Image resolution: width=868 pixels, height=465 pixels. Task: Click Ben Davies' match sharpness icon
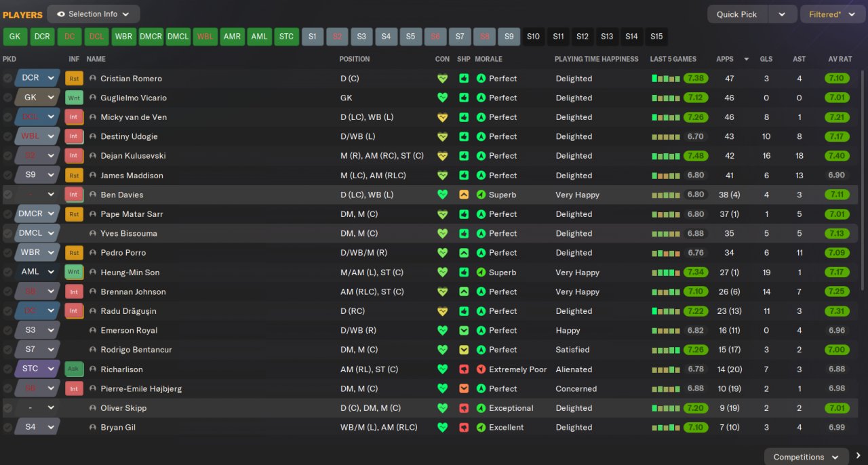[x=464, y=195]
